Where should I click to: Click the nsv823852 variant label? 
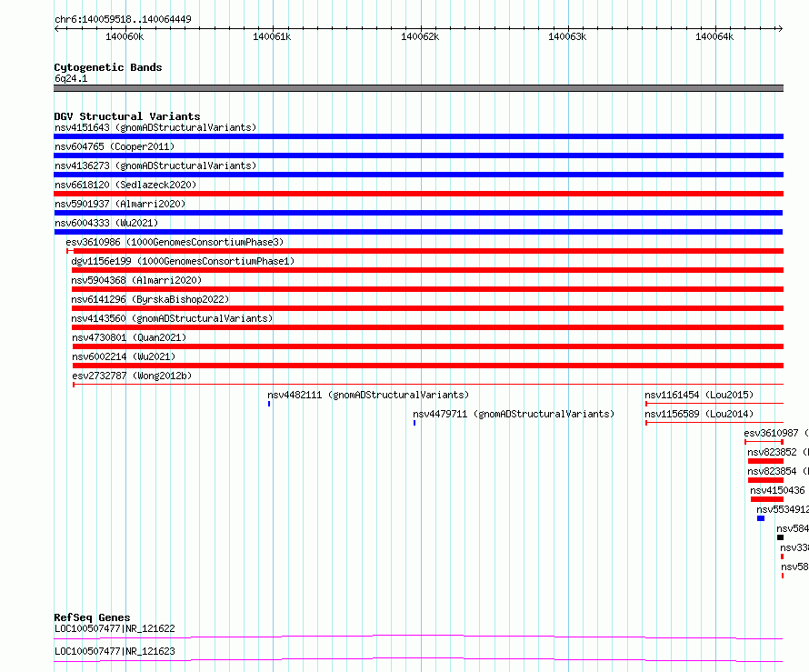click(778, 452)
